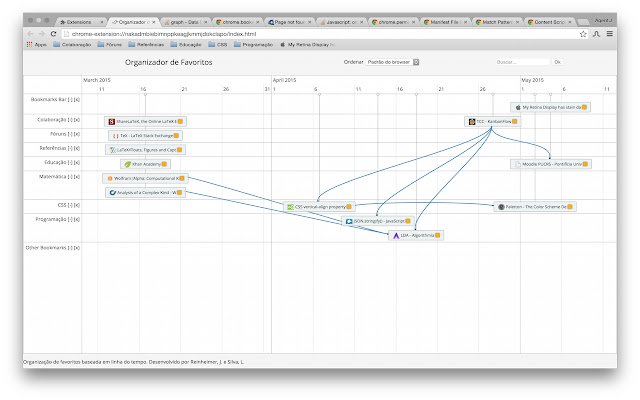Click the TeX Stack Exchange card's favicon
Image resolution: width=640 pixels, height=400 pixels.
pyautogui.click(x=116, y=136)
